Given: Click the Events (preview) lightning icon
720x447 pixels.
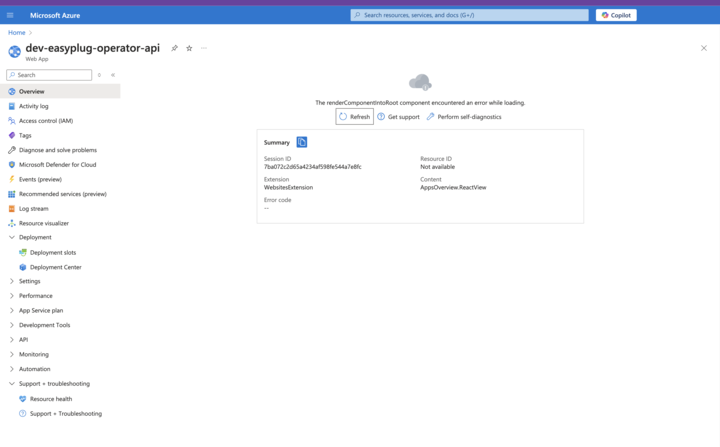Looking at the screenshot, I should click(12, 179).
